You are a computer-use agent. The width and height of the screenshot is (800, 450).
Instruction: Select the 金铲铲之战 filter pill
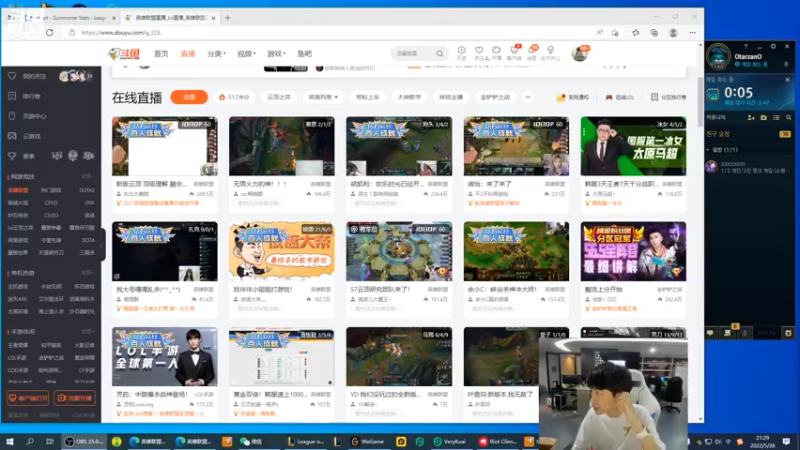495,97
